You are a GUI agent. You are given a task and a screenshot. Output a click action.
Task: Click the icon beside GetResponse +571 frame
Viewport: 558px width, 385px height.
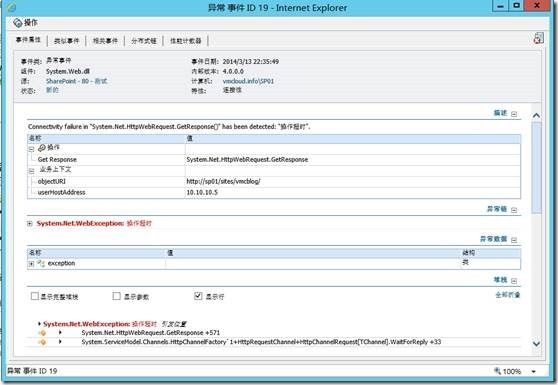[x=42, y=333]
